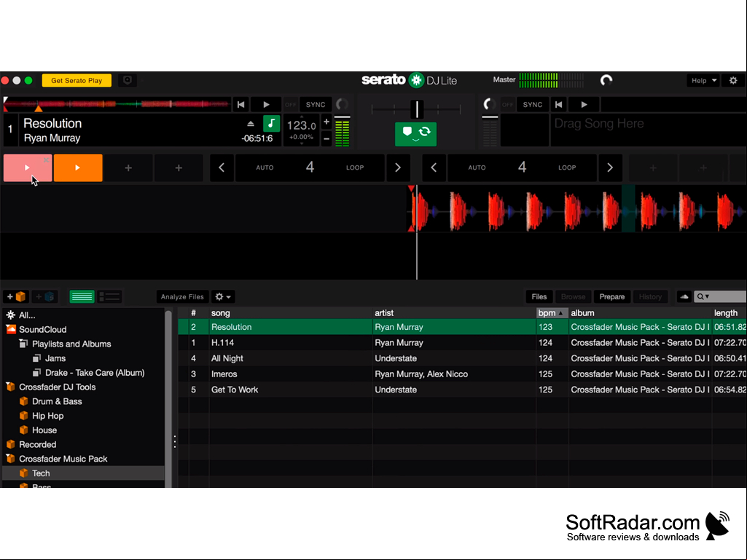Open the History panel tab
This screenshot has width=747, height=560.
click(650, 296)
